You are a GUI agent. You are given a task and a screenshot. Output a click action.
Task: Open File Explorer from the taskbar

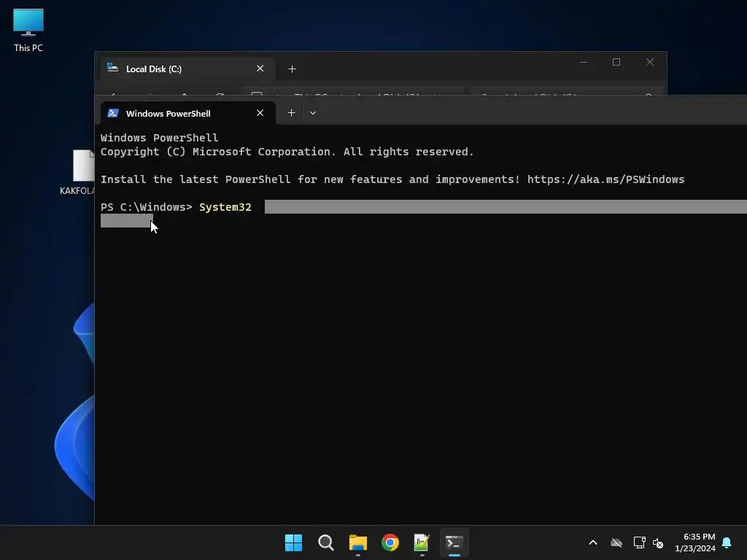pos(357,542)
